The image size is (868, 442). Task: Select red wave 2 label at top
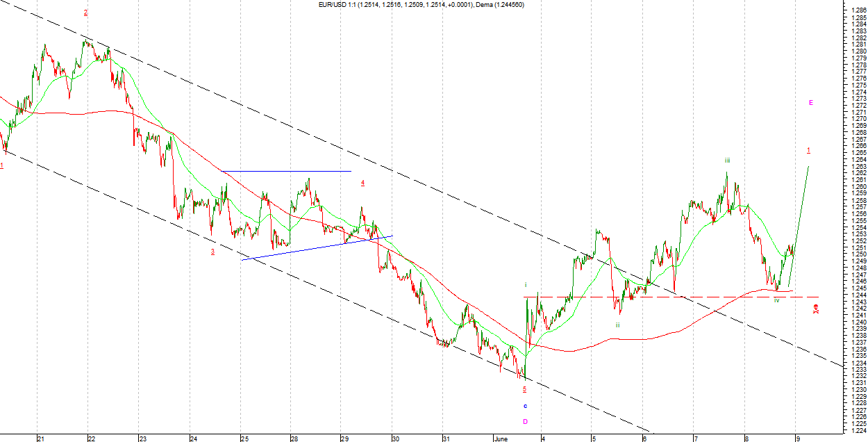point(86,13)
